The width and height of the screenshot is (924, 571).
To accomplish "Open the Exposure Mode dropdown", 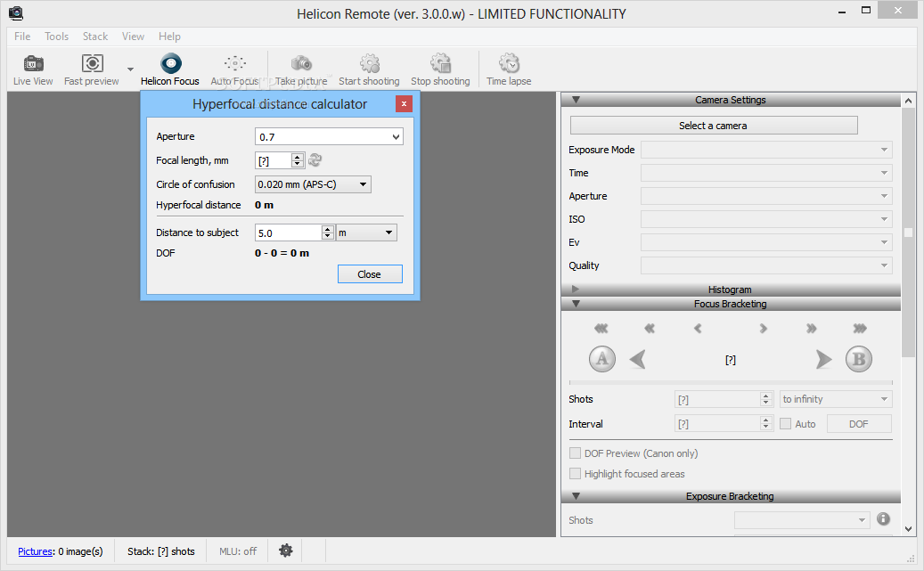I will coord(766,150).
